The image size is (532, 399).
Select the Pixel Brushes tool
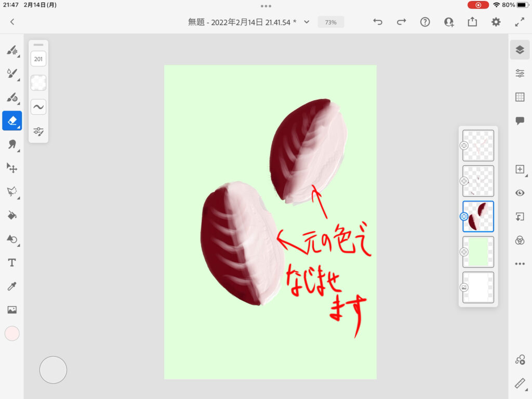coord(12,50)
